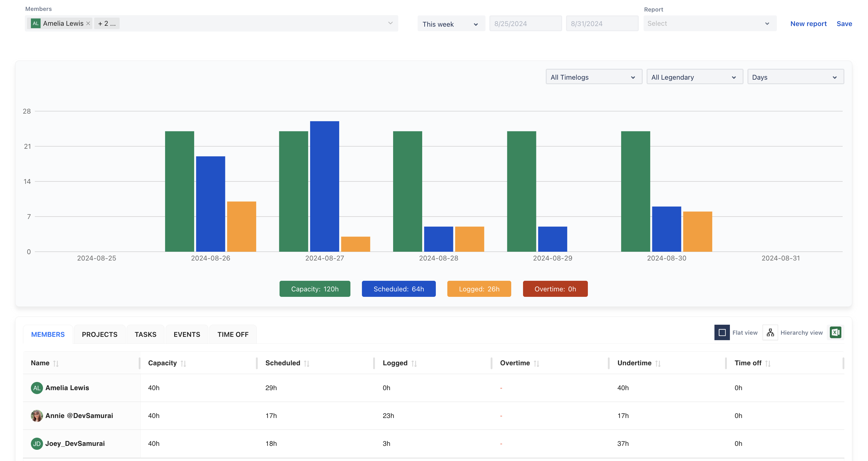Sort by Capacity column arrows
The width and height of the screenshot is (868, 461).
tap(183, 363)
